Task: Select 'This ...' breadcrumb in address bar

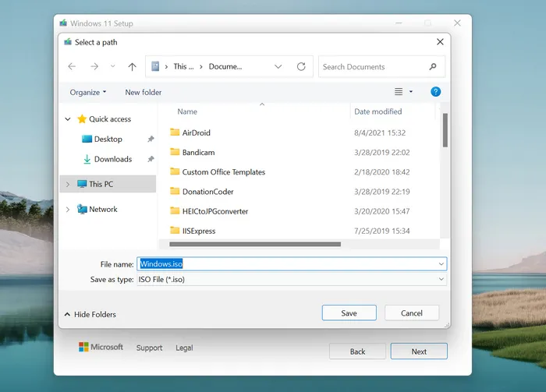Action: tap(183, 66)
